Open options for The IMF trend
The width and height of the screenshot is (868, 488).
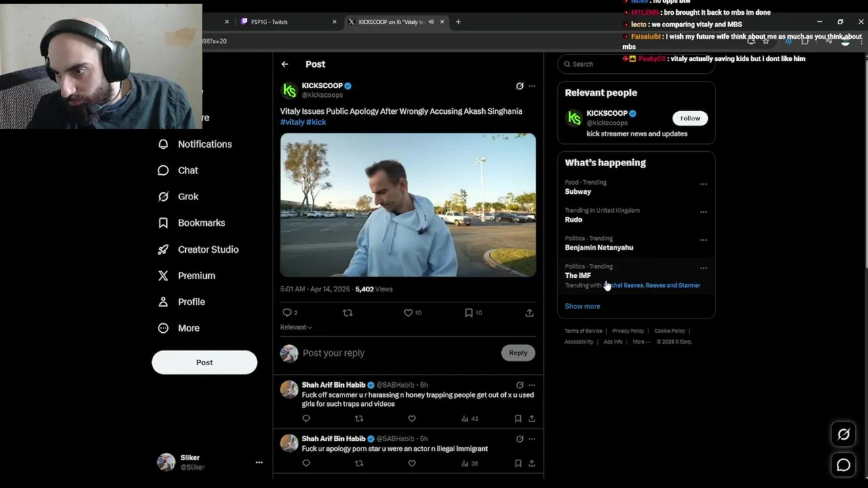[703, 268]
